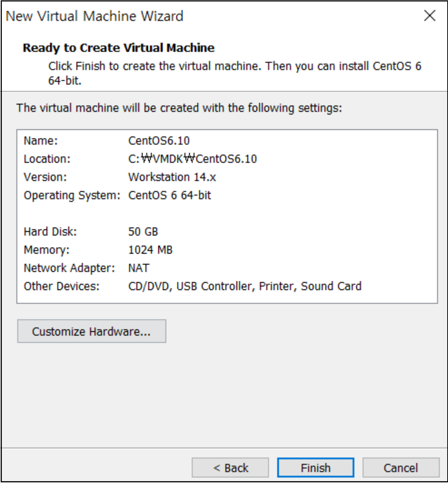Click the Network Adapter value NAT
Image resolution: width=448 pixels, height=483 pixels.
[138, 268]
